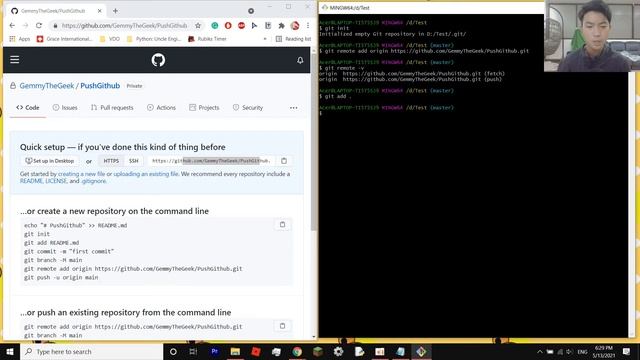The width and height of the screenshot is (640, 360).
Task: Go back in Chrome
Action: [12, 25]
